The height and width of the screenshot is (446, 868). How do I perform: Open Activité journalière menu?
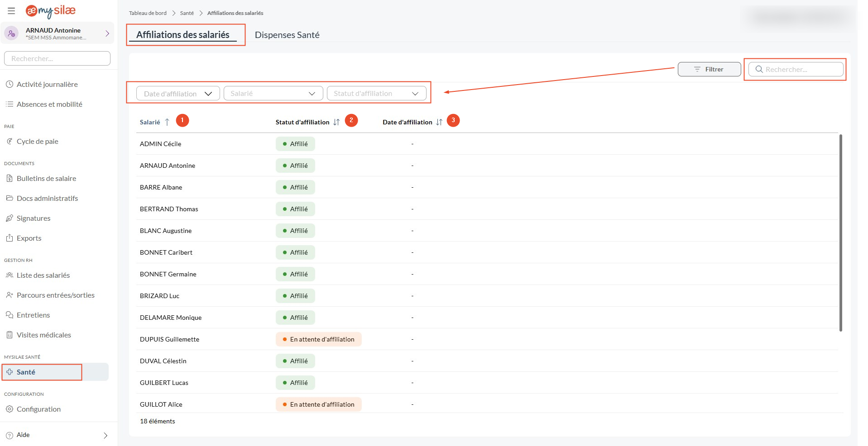point(47,84)
